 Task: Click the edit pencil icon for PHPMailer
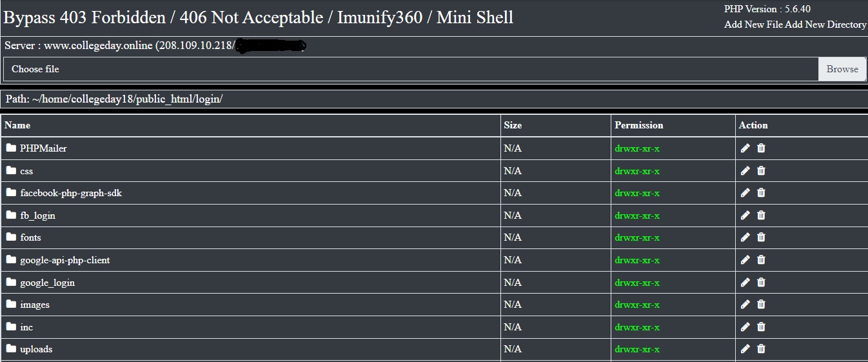745,148
